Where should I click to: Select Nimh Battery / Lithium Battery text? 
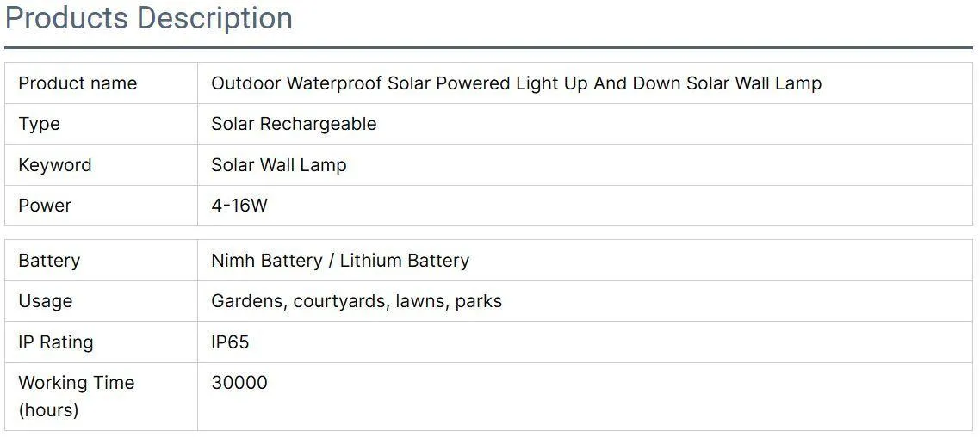click(340, 261)
